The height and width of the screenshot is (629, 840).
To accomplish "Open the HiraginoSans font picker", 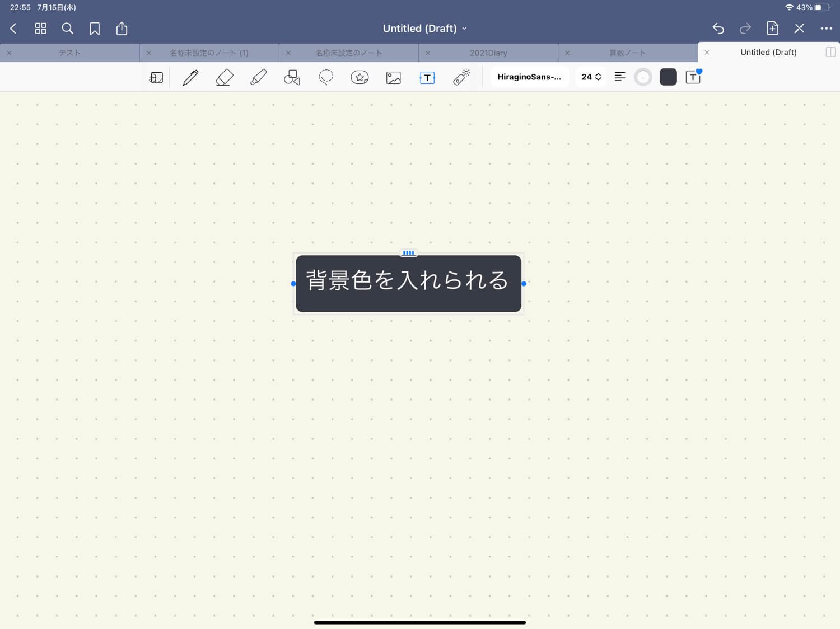I will click(529, 77).
